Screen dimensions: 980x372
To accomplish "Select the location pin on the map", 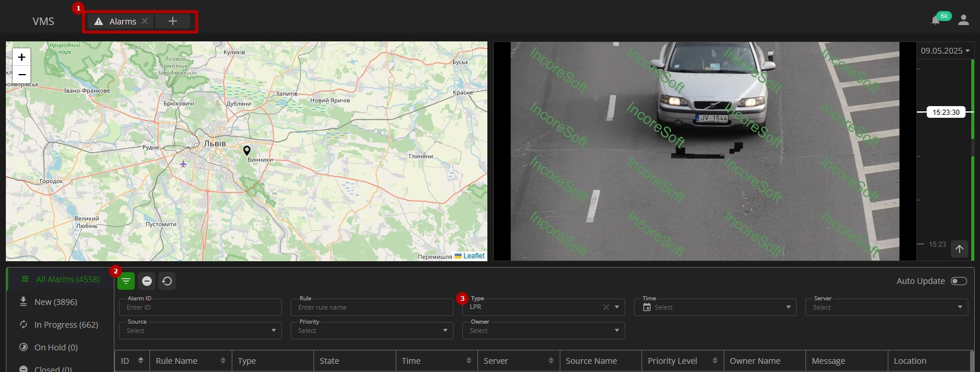I will [x=247, y=150].
